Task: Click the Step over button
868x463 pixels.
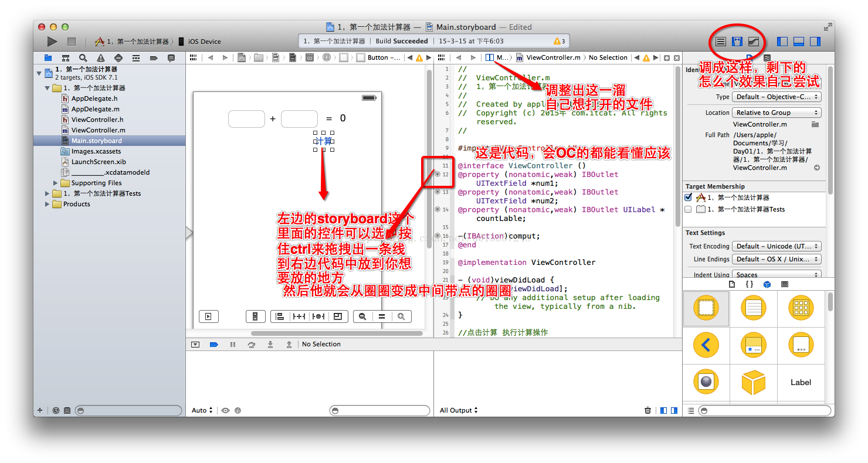Action: point(252,345)
